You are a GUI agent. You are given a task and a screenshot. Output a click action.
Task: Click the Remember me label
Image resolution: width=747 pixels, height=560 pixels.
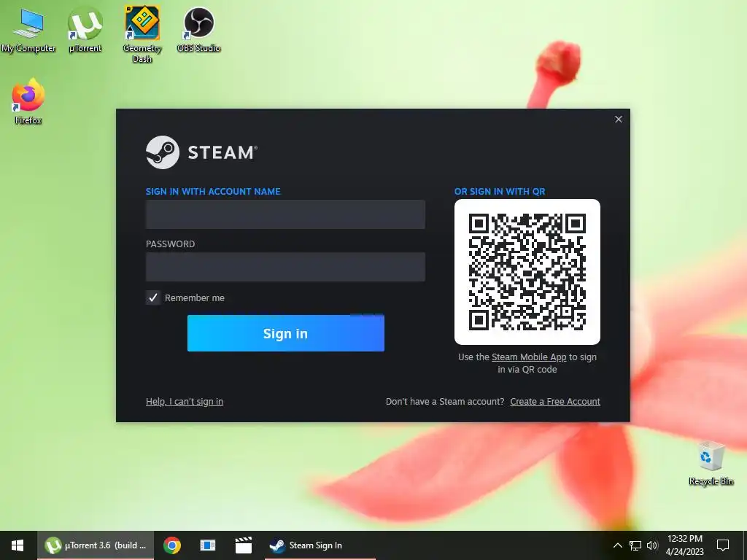(194, 298)
